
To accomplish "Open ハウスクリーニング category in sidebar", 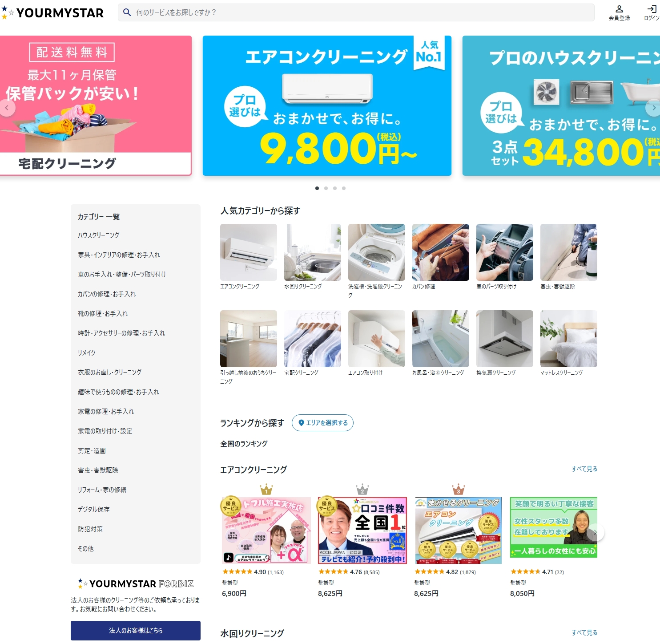I will tap(99, 235).
